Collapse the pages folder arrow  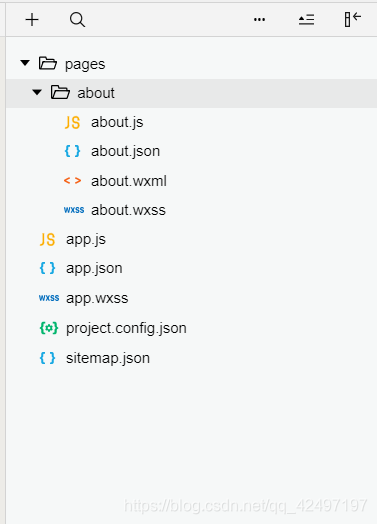click(x=25, y=63)
